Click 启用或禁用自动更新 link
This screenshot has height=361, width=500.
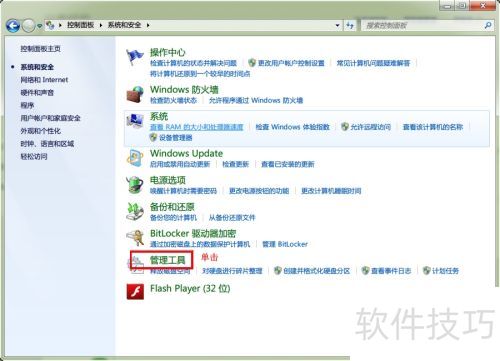point(180,164)
